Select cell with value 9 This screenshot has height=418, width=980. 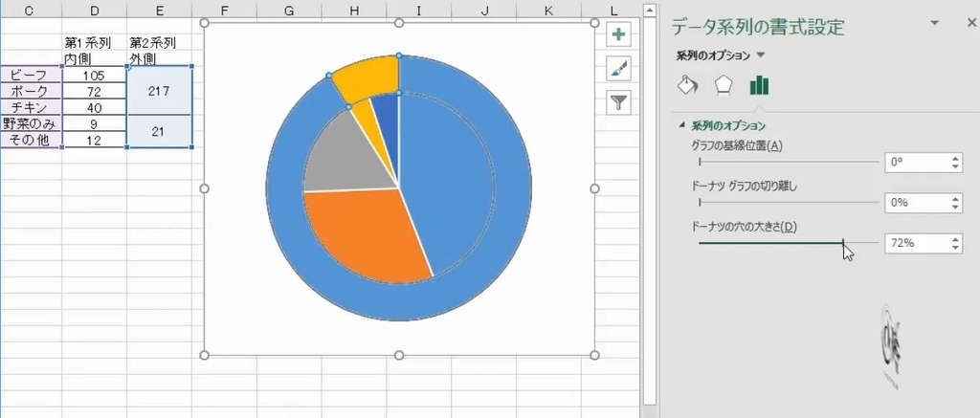pyautogui.click(x=94, y=123)
